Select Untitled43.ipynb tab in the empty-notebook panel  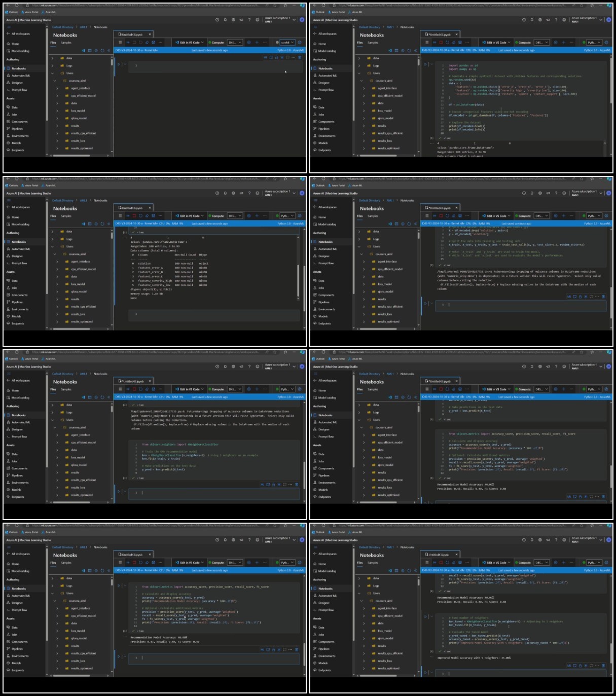pos(133,35)
